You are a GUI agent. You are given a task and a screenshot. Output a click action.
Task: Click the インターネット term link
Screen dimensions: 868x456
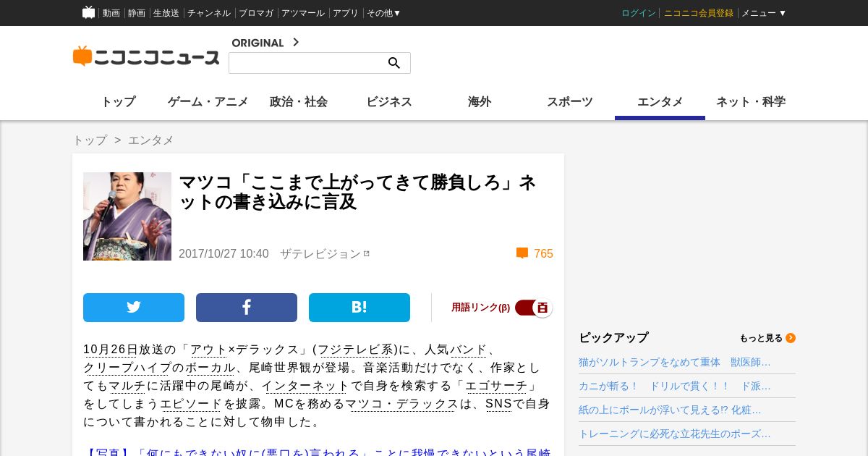(306, 386)
